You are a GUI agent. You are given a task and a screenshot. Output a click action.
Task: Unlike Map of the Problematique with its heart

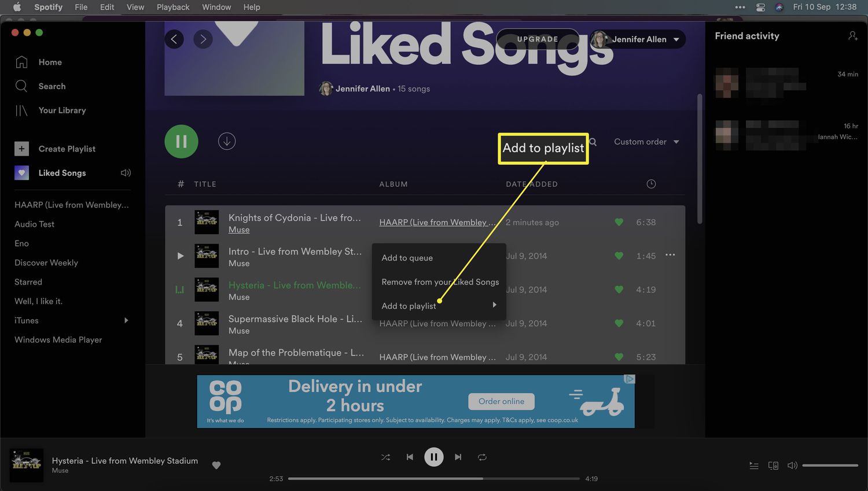point(619,357)
